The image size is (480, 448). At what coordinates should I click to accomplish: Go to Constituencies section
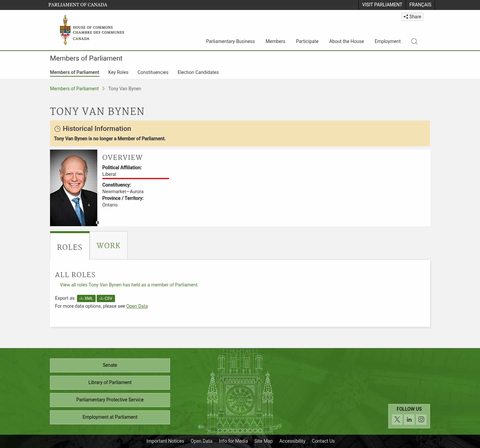[x=153, y=72]
